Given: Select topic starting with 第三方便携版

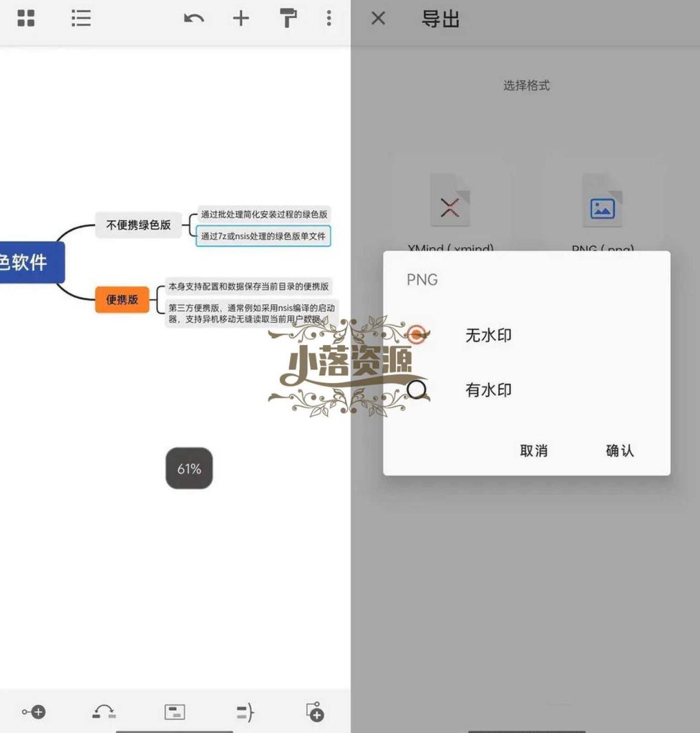Looking at the screenshot, I should point(251,314).
